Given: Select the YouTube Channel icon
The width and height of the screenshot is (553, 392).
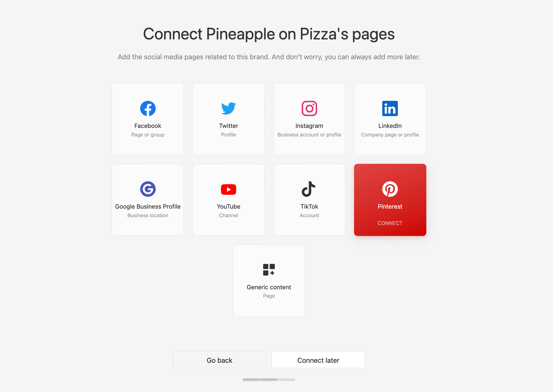Looking at the screenshot, I should (x=228, y=188).
